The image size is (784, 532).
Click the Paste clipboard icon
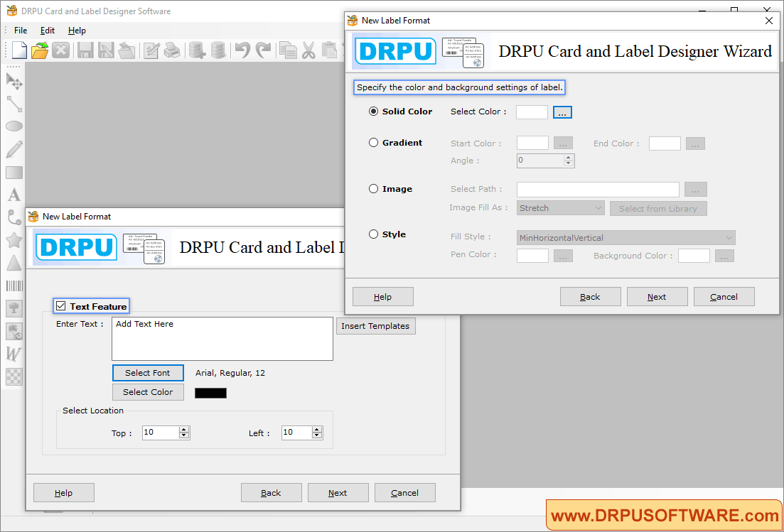330,50
